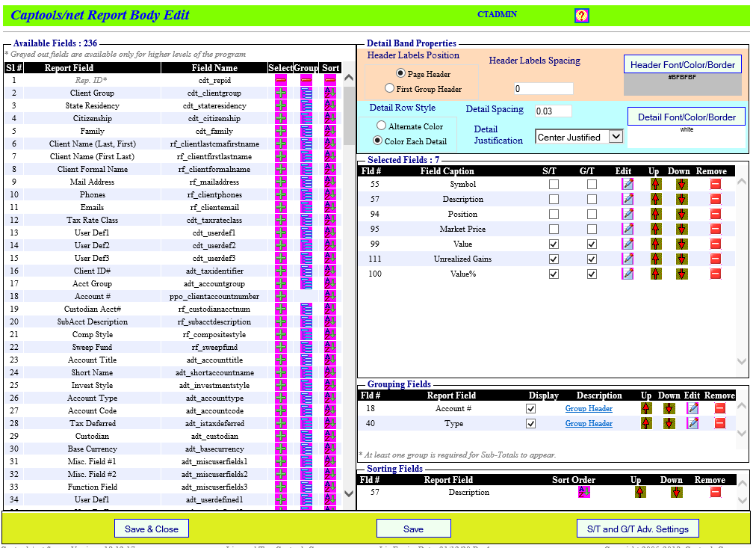
Task: Uncheck Display for the "Type" grouping field
Action: (530, 423)
